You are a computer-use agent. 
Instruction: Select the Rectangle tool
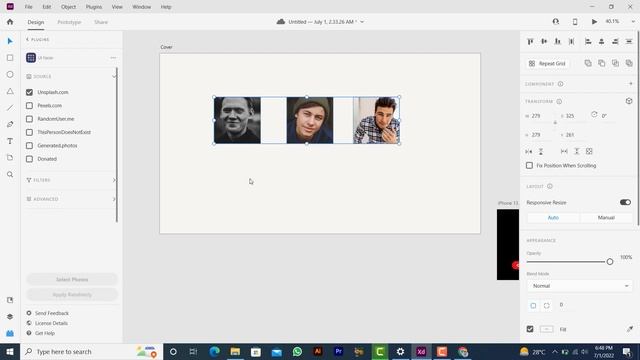click(10, 58)
